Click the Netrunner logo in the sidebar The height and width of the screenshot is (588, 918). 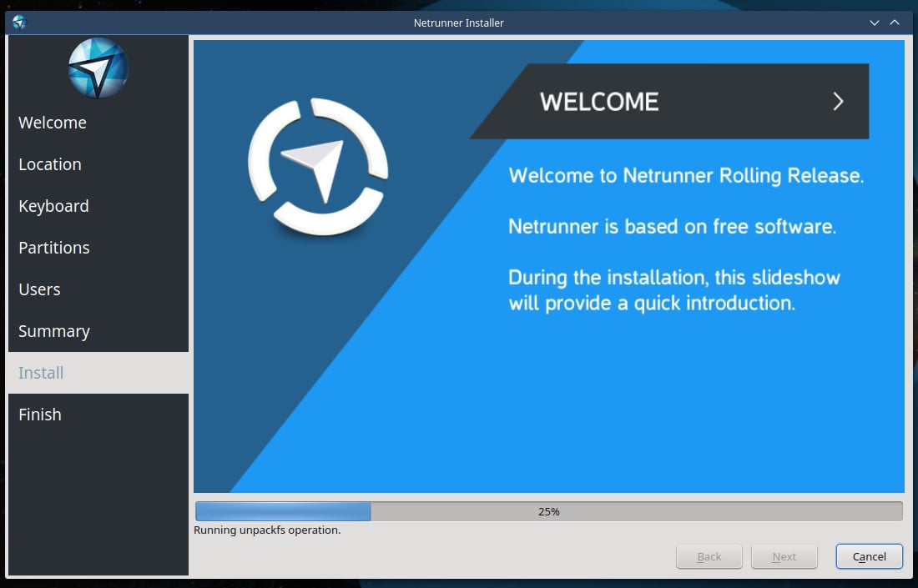coord(97,68)
